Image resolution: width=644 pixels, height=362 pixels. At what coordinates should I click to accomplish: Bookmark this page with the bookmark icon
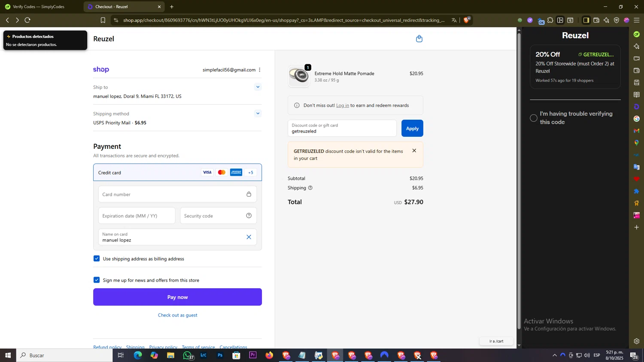click(x=103, y=20)
